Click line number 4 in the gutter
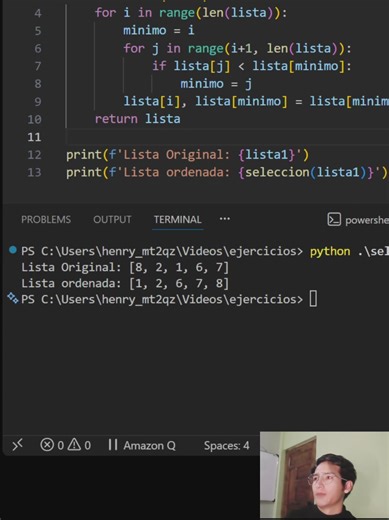The image size is (389, 520). tap(38, 13)
